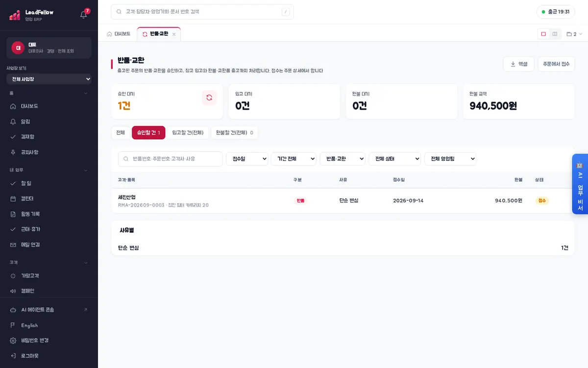Click the 환불 대기 summary card

point(401,102)
